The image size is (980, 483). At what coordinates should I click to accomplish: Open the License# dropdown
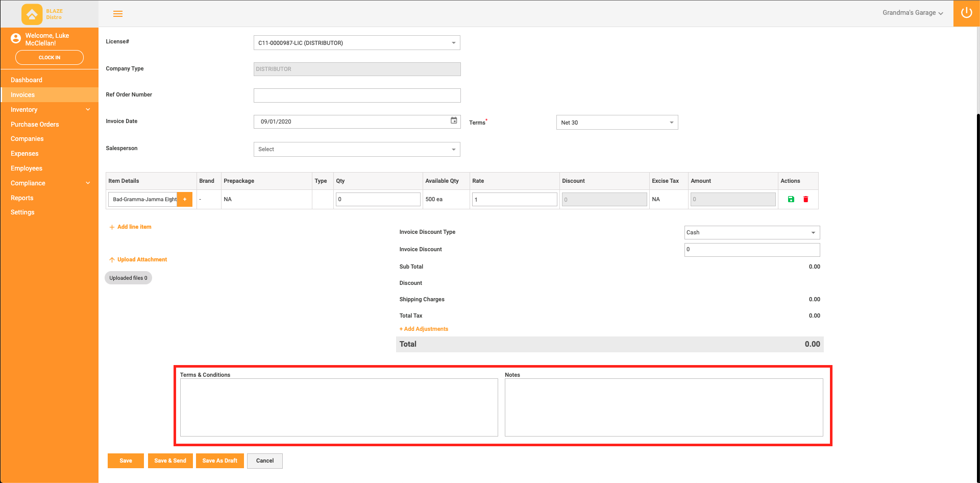click(357, 43)
